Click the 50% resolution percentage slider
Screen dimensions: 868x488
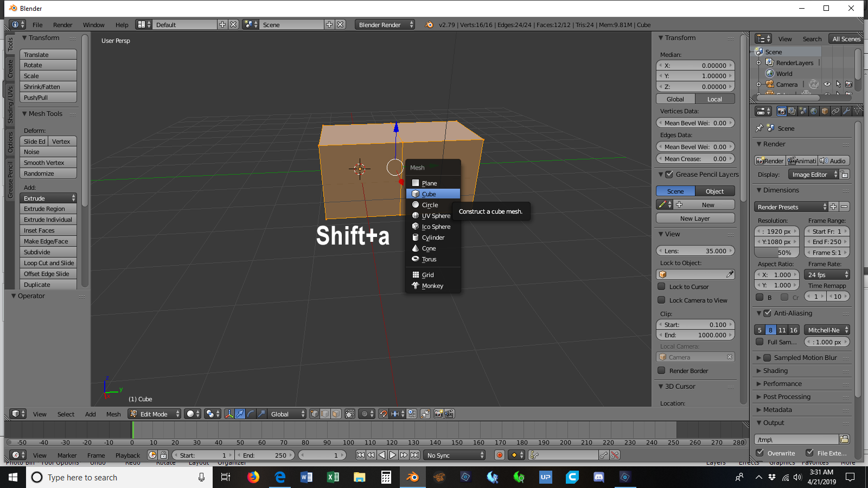(x=776, y=252)
